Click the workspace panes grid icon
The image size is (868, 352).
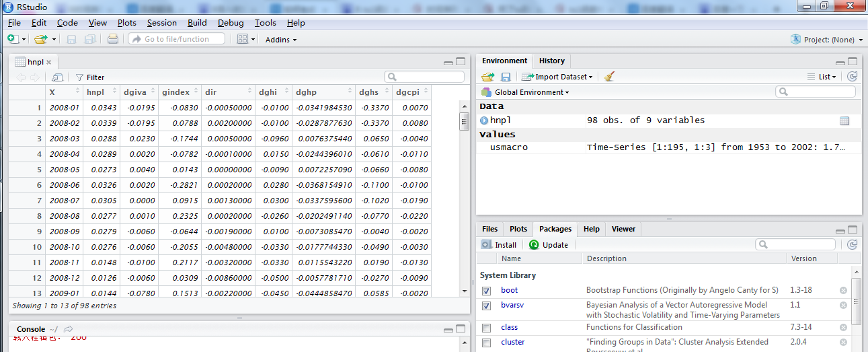tap(243, 39)
